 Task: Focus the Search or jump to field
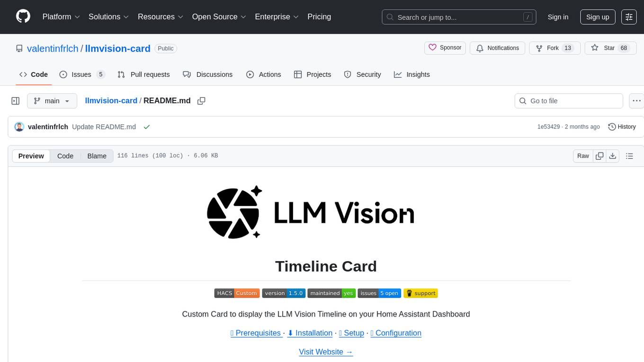click(x=459, y=17)
